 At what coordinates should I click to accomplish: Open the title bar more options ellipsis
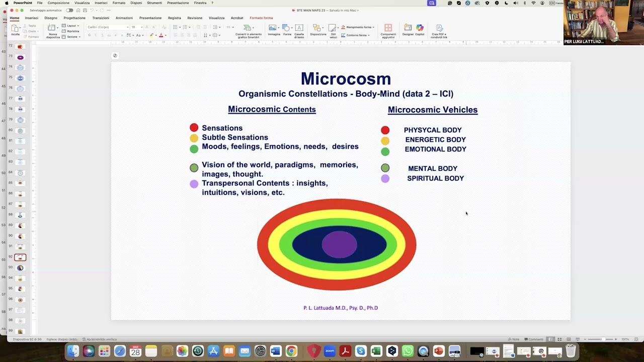pyautogui.click(x=108, y=10)
